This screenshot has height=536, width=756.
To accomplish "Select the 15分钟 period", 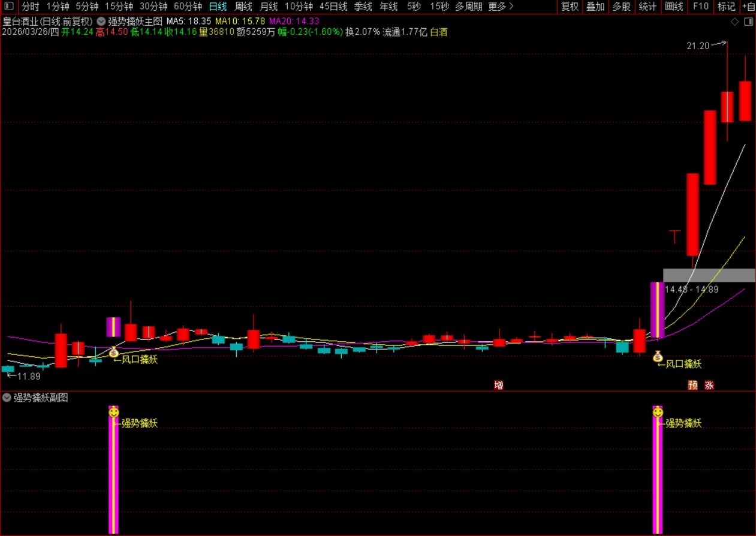I will pos(119,7).
